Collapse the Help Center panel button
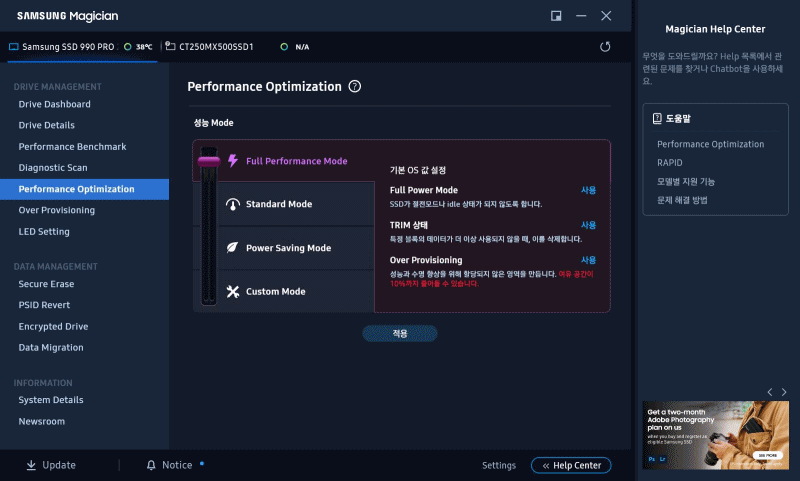 [571, 465]
